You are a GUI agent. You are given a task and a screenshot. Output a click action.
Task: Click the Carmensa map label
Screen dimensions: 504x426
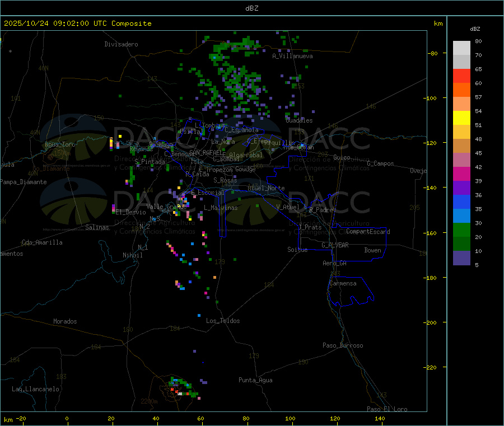pos(343,283)
